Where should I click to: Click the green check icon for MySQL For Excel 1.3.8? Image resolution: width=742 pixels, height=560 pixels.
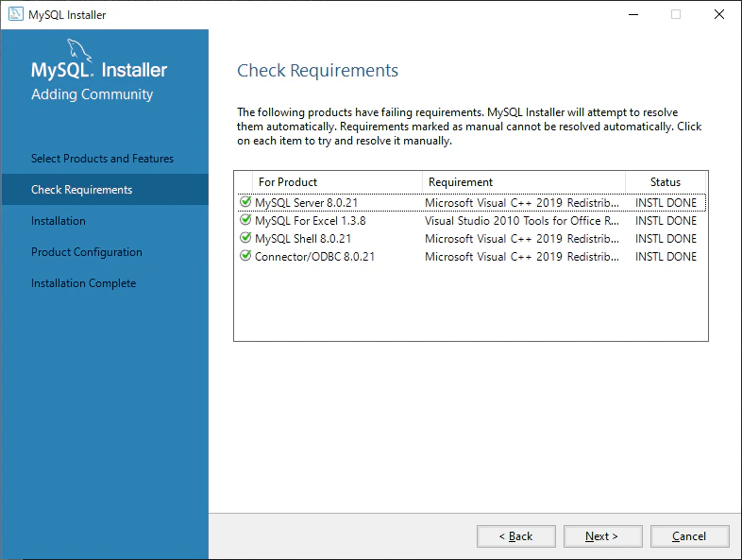point(245,220)
